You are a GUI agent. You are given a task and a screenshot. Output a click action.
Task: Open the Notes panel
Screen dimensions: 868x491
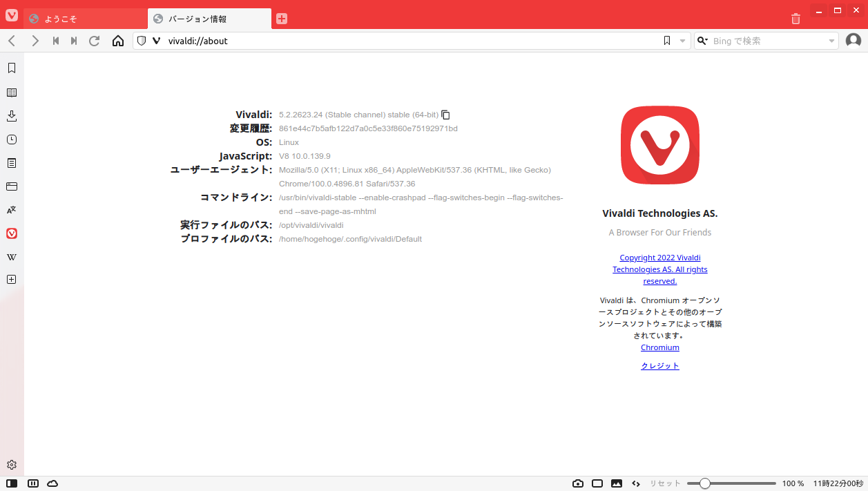pyautogui.click(x=12, y=163)
